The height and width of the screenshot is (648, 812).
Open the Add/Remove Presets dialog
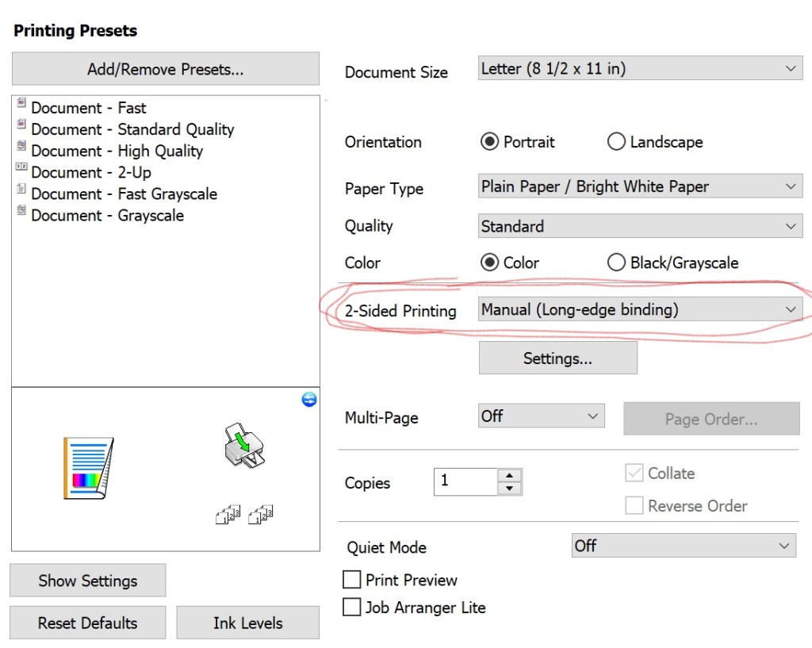click(164, 69)
